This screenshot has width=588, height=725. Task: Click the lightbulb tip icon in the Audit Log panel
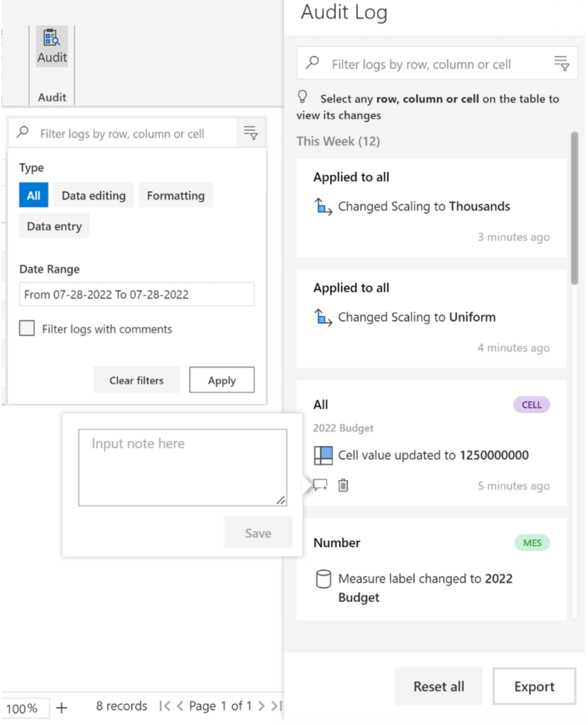point(302,96)
